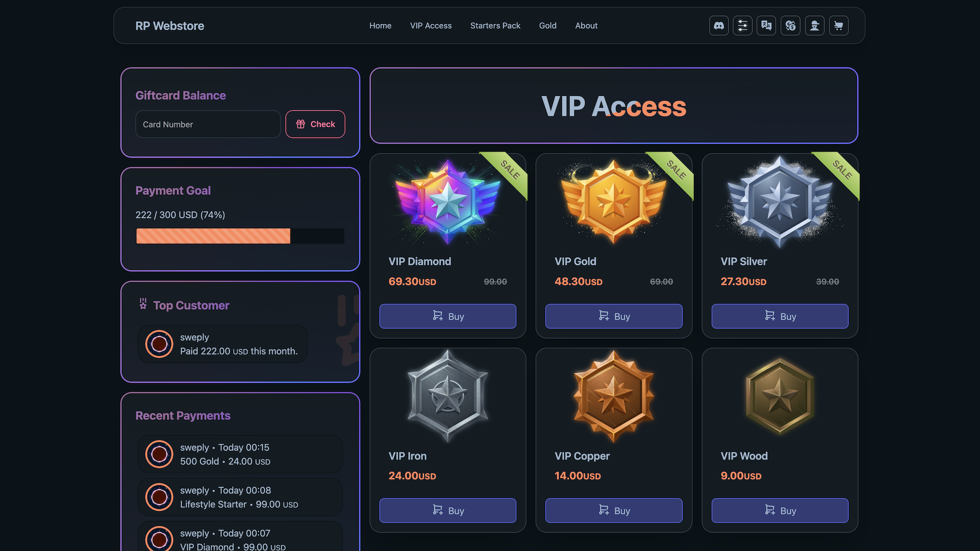The width and height of the screenshot is (980, 551).
Task: Navigate to Starters Pack page
Action: pyautogui.click(x=495, y=26)
